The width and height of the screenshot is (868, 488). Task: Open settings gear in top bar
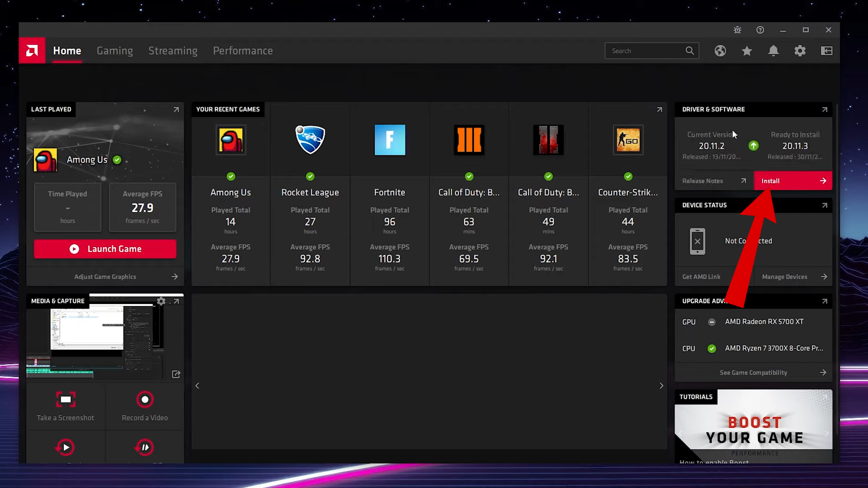click(x=800, y=51)
